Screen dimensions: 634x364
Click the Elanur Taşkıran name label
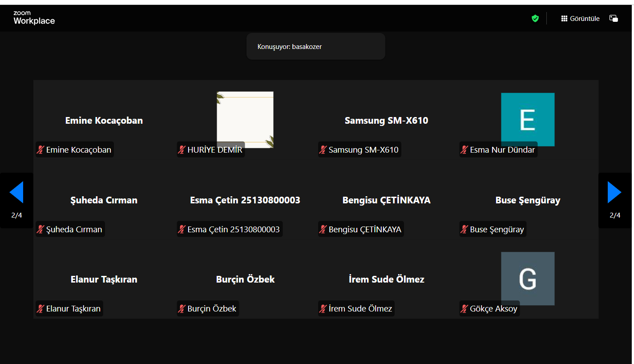(73, 309)
